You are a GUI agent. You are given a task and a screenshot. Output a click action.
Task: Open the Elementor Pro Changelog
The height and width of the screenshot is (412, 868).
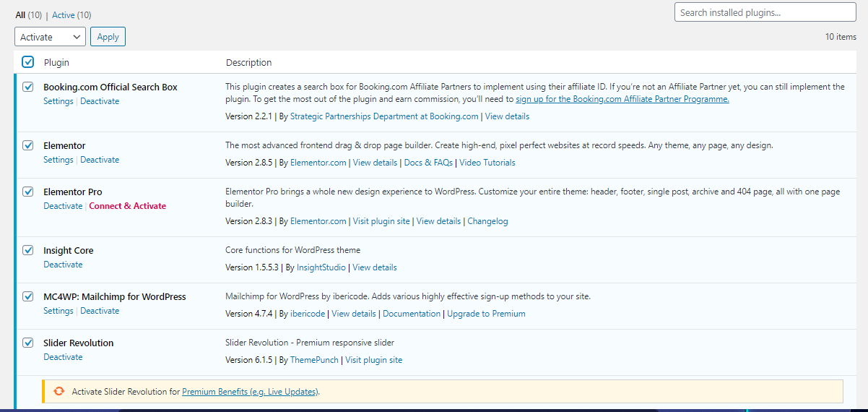(487, 221)
